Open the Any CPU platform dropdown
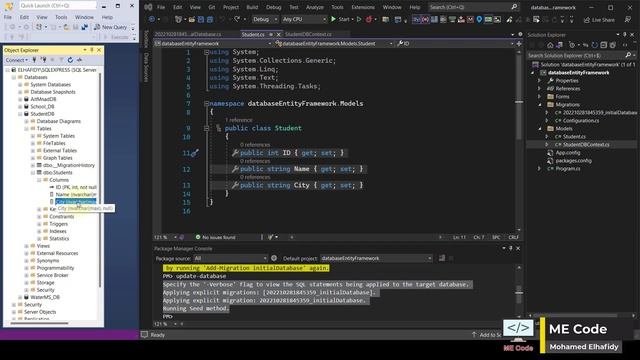The height and width of the screenshot is (360, 640). 304,19
